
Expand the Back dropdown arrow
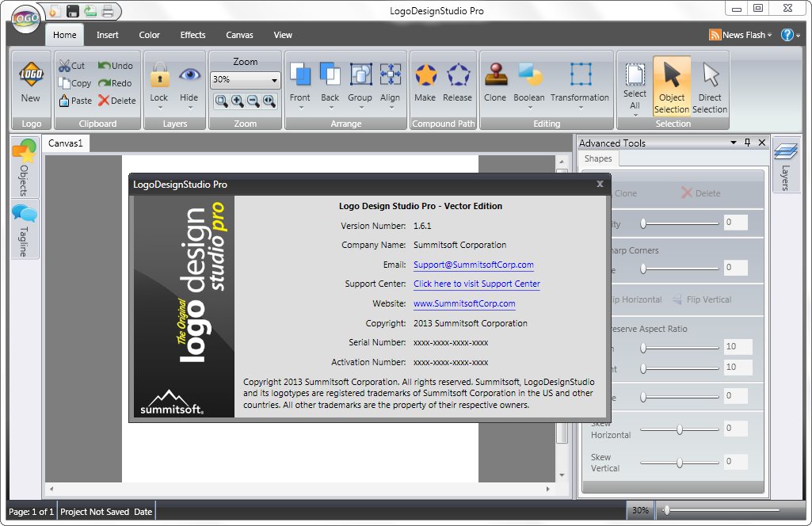coord(331,109)
